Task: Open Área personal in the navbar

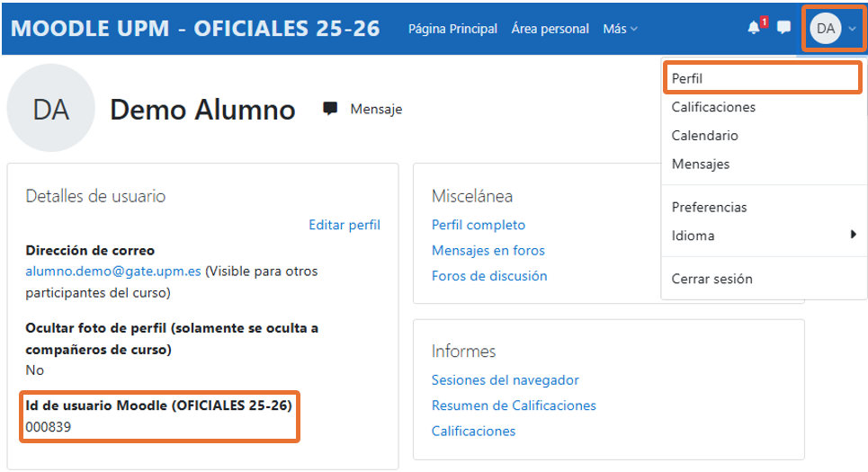Action: pos(550,29)
